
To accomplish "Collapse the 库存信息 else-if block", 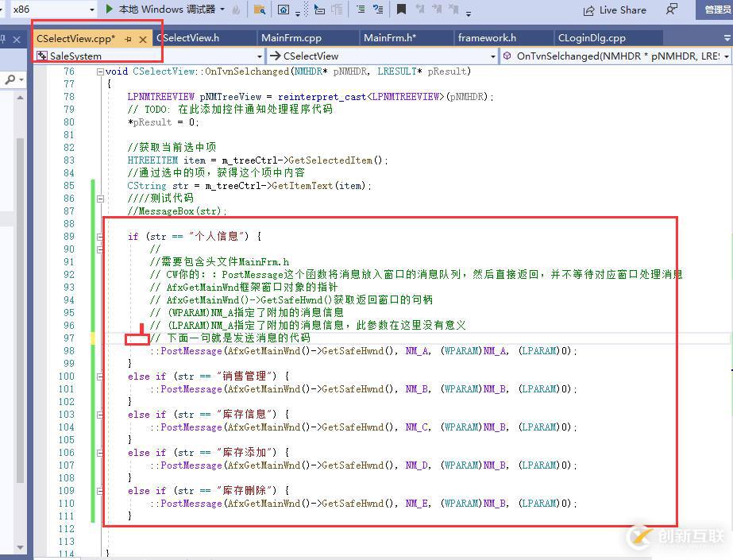I will [100, 415].
